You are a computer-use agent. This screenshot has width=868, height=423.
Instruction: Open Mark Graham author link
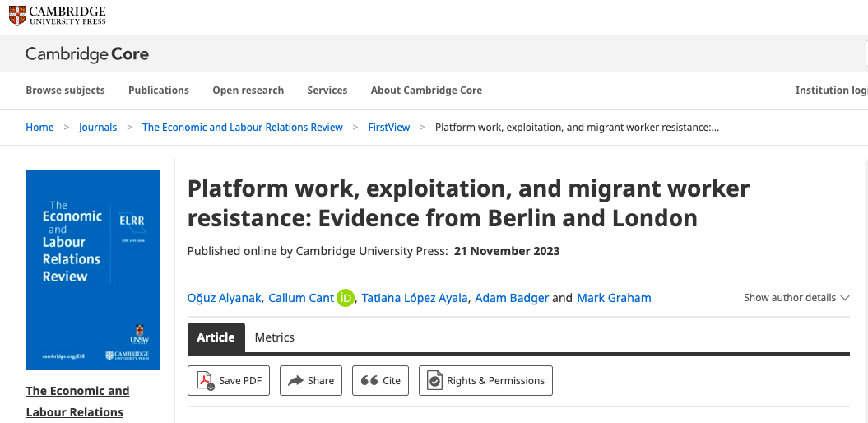click(614, 298)
